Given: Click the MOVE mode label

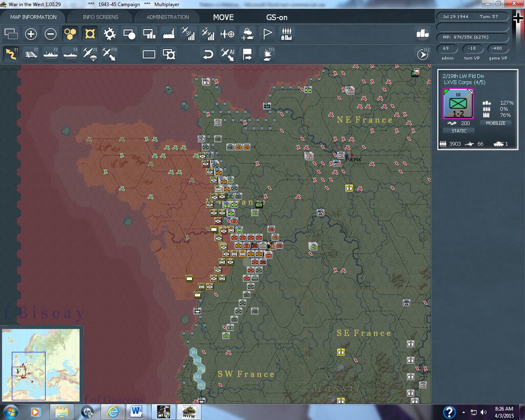Looking at the screenshot, I should [x=223, y=17].
